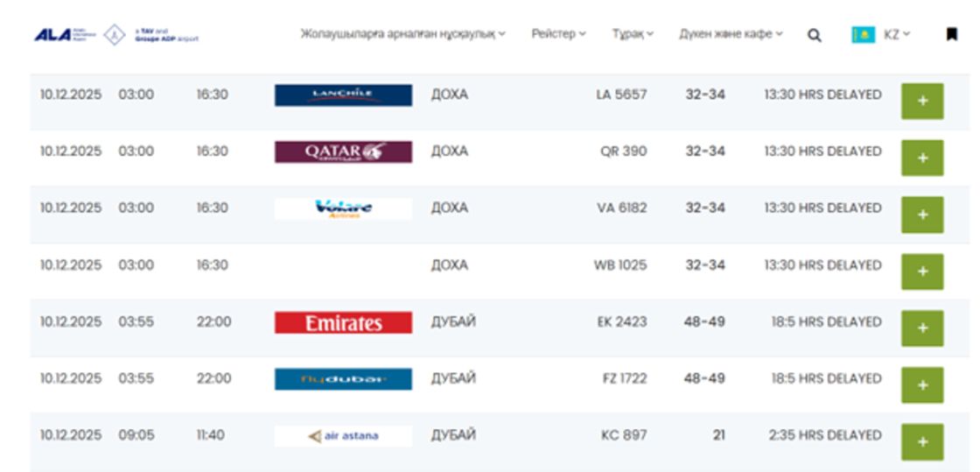Open Жолаушыларға арналған нұсқаулық menu
Image resolution: width=980 pixels, height=472 pixels.
coord(402,34)
